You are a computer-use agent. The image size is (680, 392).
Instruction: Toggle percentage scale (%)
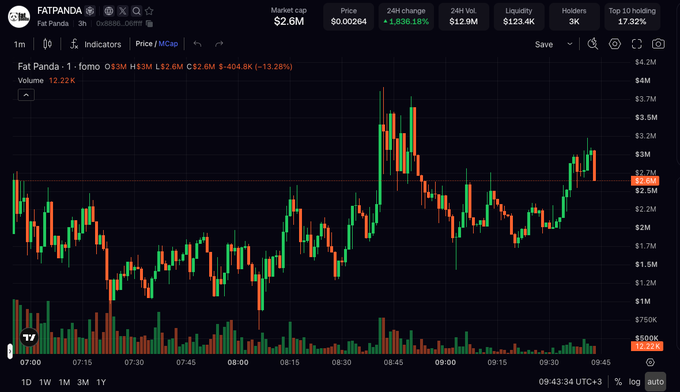pyautogui.click(x=618, y=382)
